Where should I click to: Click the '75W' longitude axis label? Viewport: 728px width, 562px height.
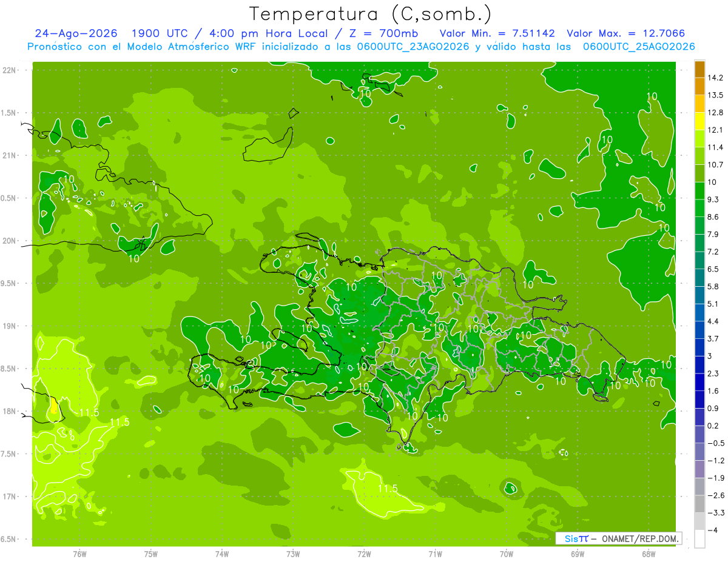point(151,553)
